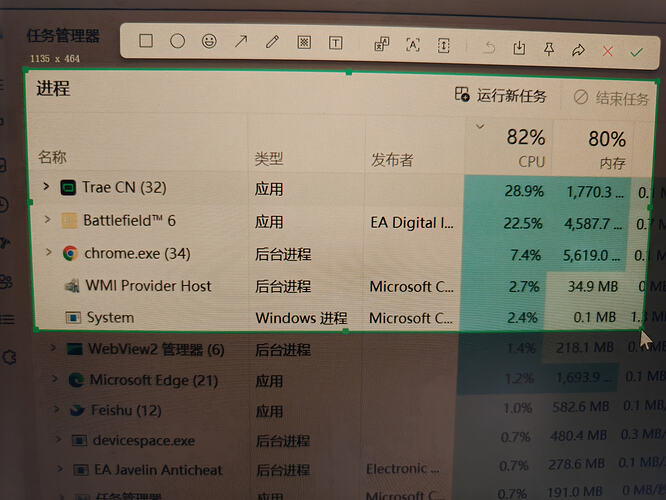Save the screenshot with download icon
666x500 pixels.
point(519,48)
